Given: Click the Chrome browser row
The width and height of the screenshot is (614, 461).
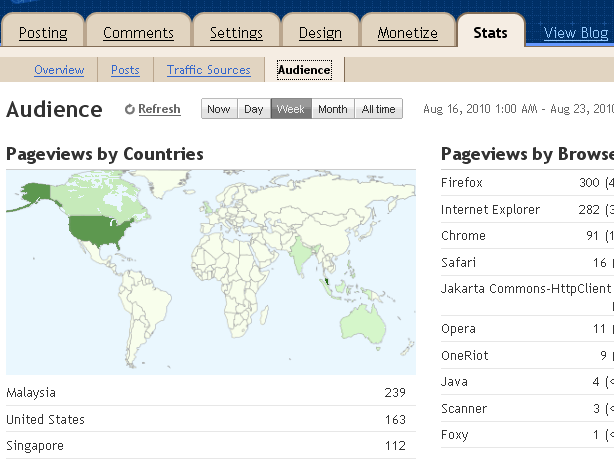Looking at the screenshot, I should click(x=527, y=235).
